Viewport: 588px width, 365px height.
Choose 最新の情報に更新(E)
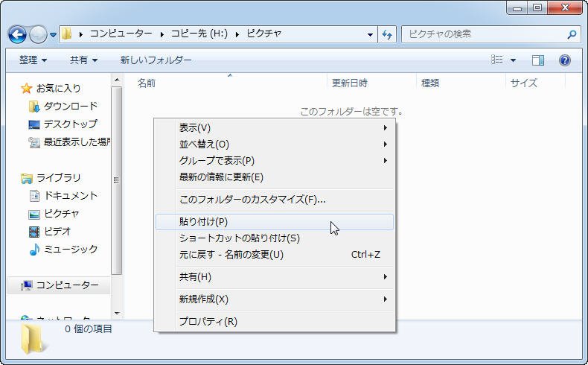coord(275,177)
